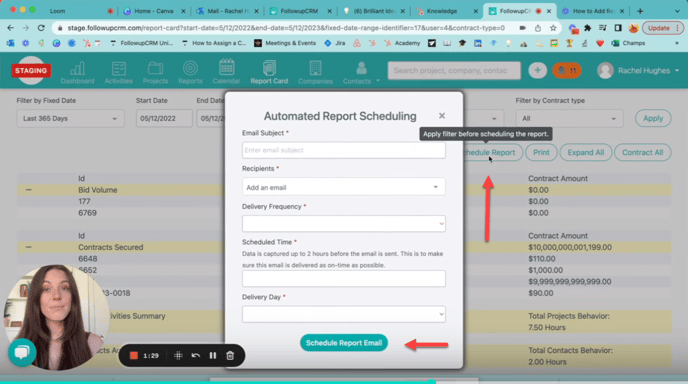Switch to the Mail - Rachel tab
The width and height of the screenshot is (688, 384).
pos(227,11)
